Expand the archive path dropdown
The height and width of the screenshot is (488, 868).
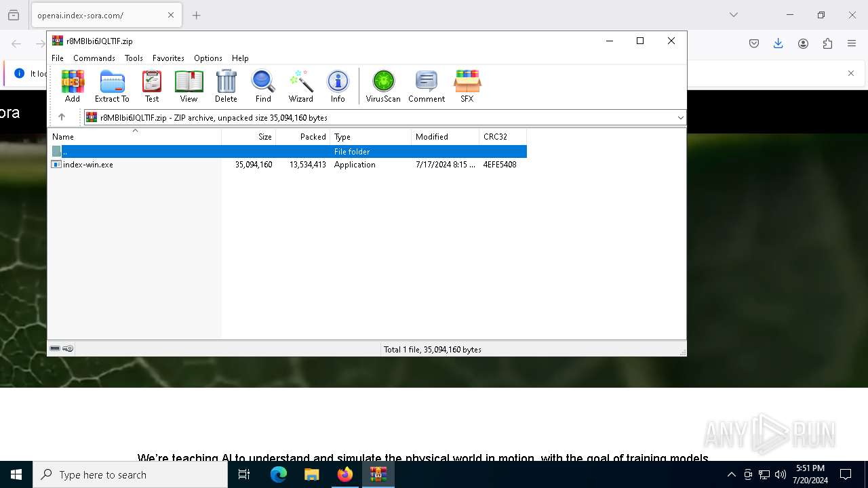click(x=680, y=118)
